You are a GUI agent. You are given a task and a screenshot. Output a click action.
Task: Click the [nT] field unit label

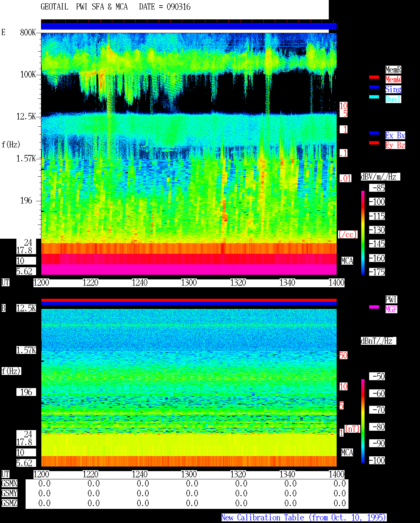(x=352, y=429)
